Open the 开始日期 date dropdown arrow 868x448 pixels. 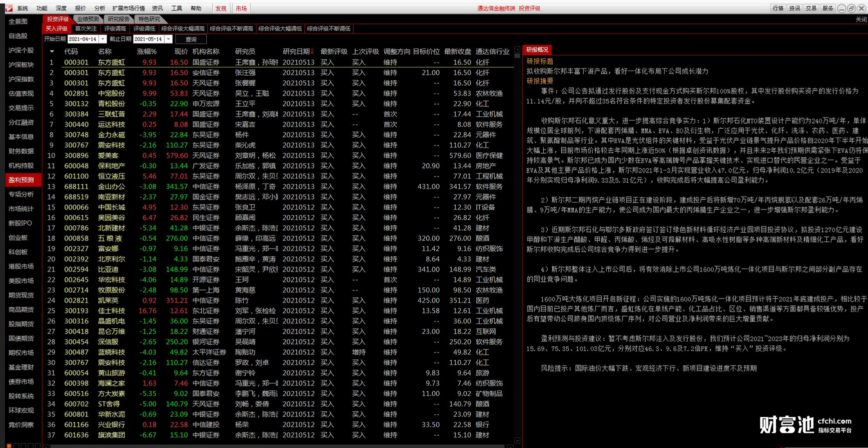103,39
